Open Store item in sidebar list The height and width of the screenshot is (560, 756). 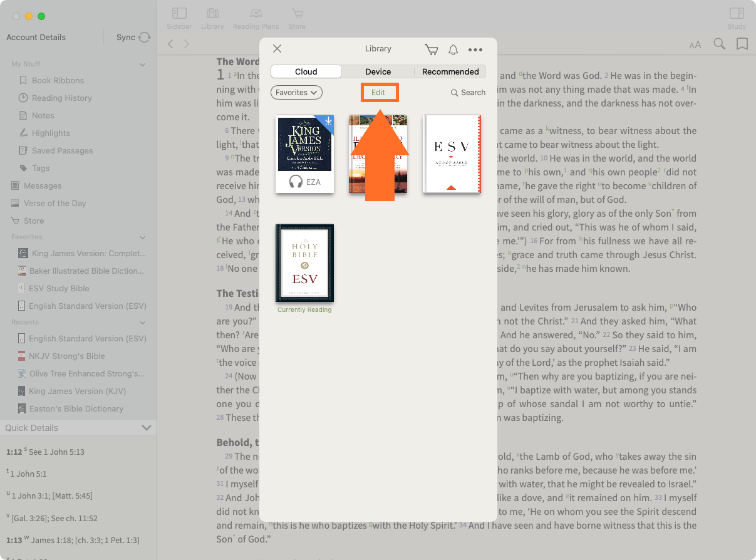coord(27,220)
